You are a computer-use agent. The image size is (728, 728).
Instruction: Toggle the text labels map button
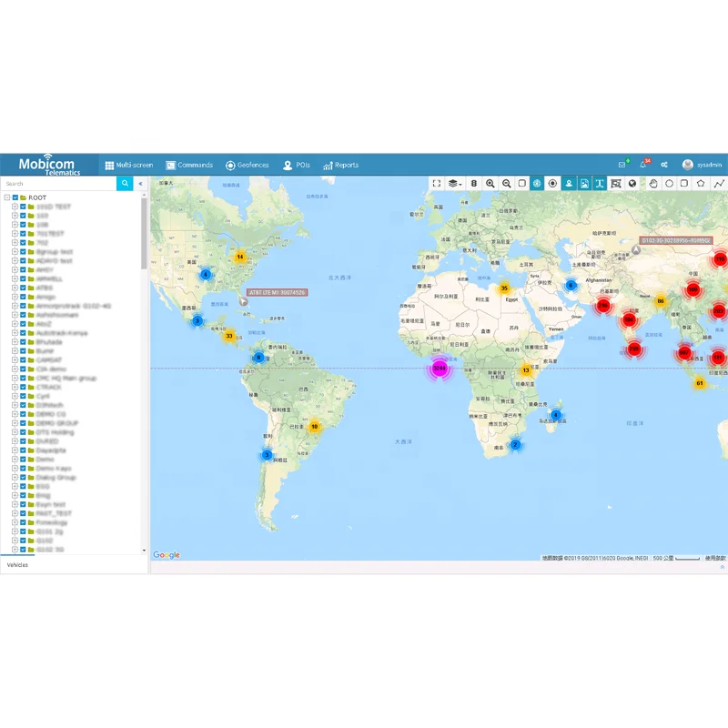600,183
